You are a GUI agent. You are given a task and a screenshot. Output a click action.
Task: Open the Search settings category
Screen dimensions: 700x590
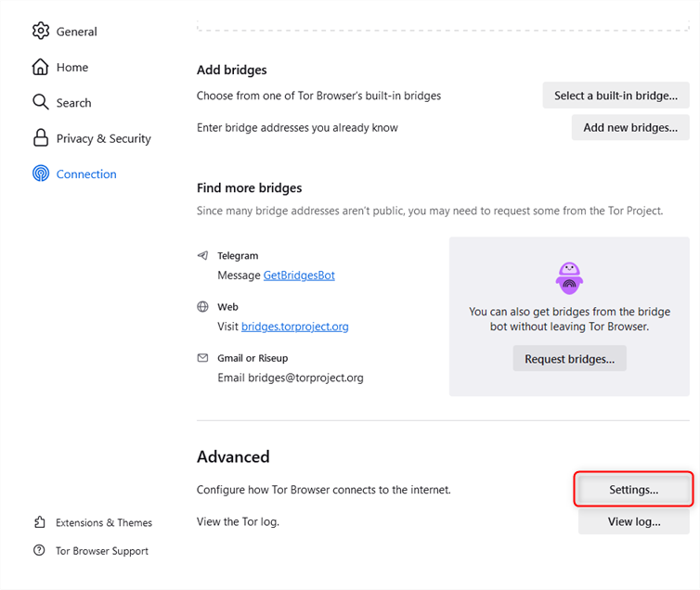point(62,103)
